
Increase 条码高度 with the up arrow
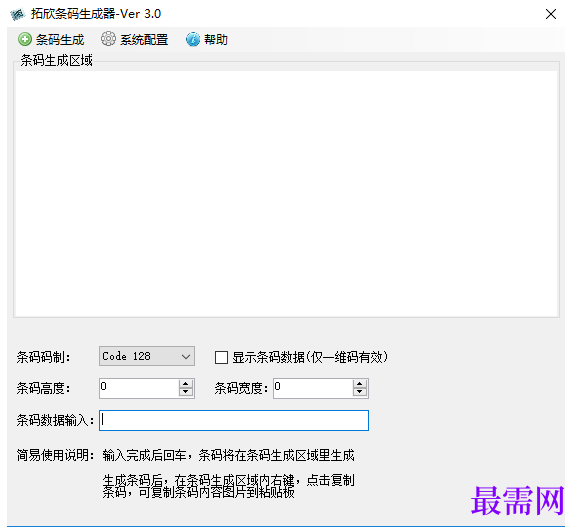[186, 384]
